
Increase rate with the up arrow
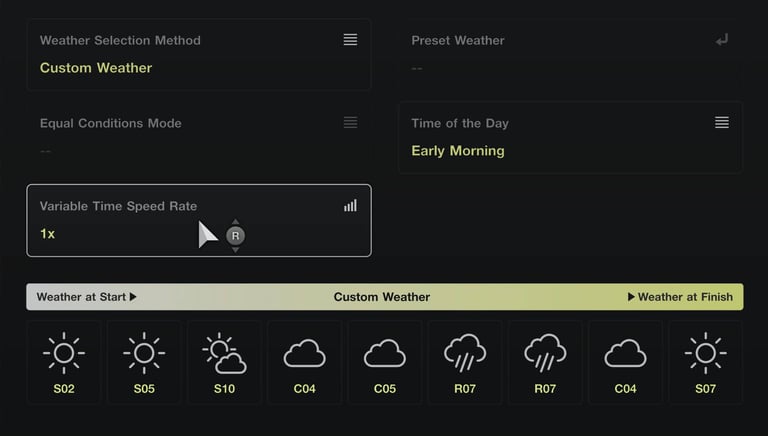[x=235, y=222]
